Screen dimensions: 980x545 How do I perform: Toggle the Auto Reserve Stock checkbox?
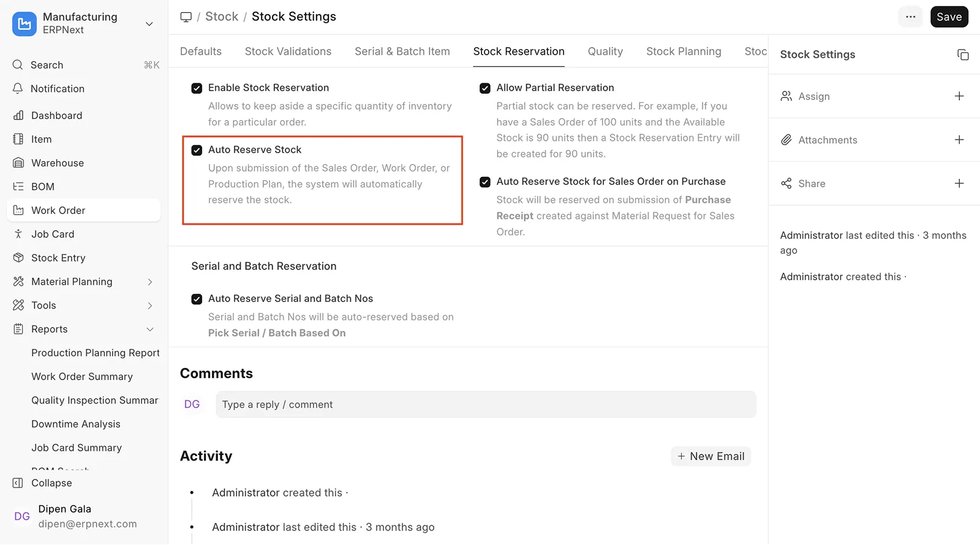point(197,150)
